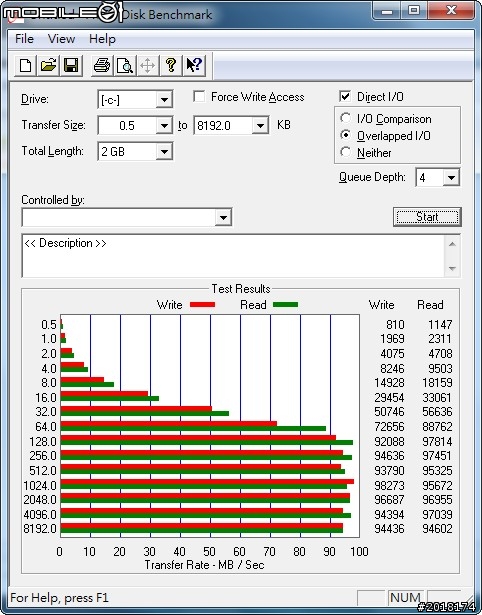This screenshot has width=482, height=615.
Task: Click the context help arrow-question icon
Action: 194,65
